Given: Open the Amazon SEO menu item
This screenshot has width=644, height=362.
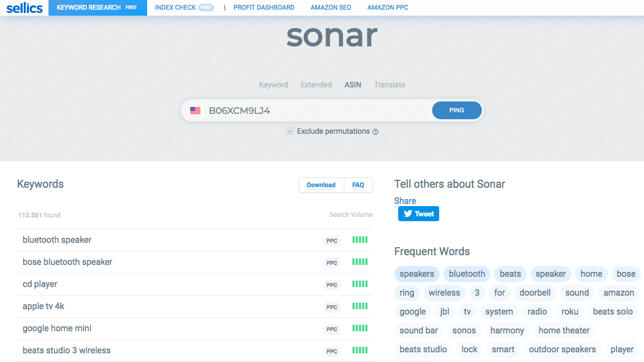Looking at the screenshot, I should click(x=331, y=8).
